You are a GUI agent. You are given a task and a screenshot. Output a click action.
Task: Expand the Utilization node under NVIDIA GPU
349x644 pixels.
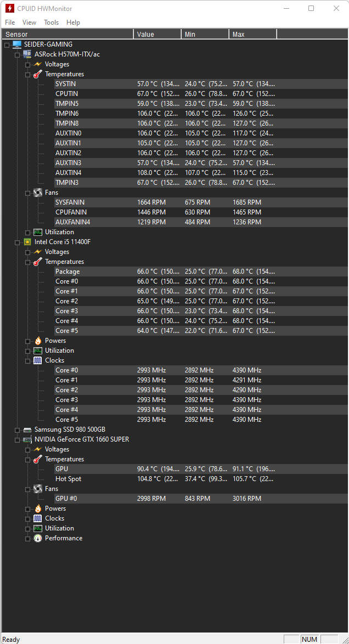click(x=27, y=529)
